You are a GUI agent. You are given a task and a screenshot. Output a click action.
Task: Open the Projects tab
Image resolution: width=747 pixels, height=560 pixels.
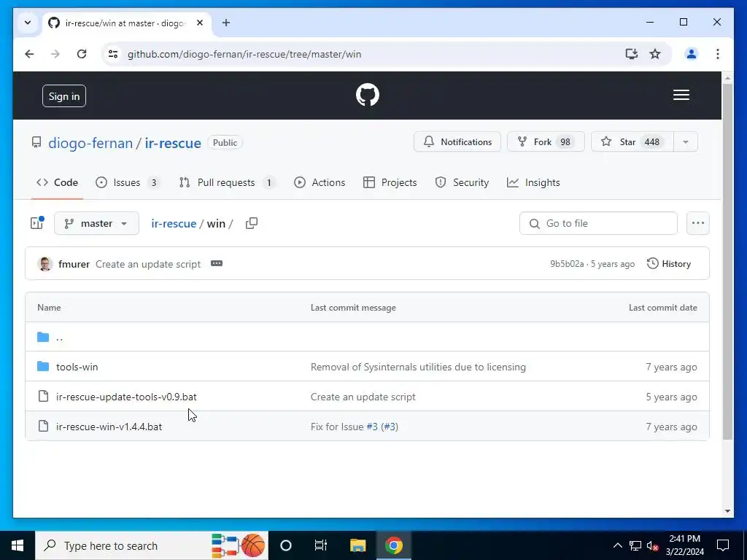coord(390,182)
